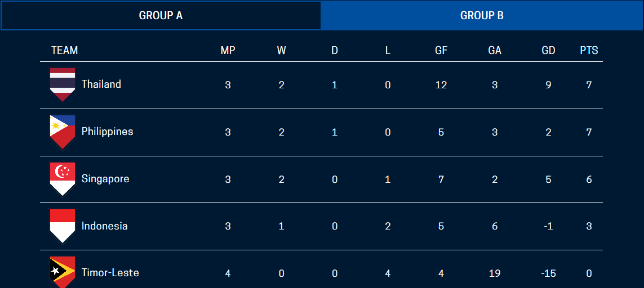The height and width of the screenshot is (288, 644).
Task: Click the GD column header
Action: pyautogui.click(x=548, y=51)
